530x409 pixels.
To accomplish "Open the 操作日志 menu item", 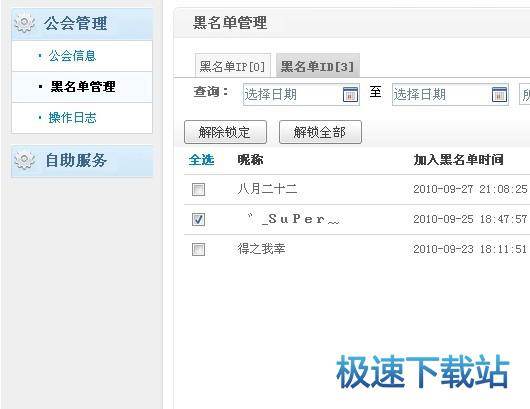I will pyautogui.click(x=72, y=118).
